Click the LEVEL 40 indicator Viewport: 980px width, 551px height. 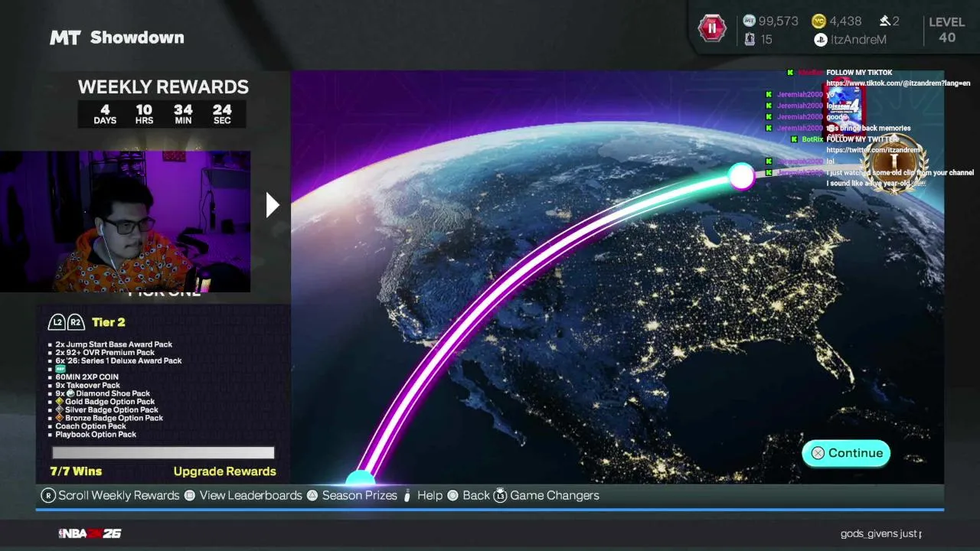pos(946,30)
